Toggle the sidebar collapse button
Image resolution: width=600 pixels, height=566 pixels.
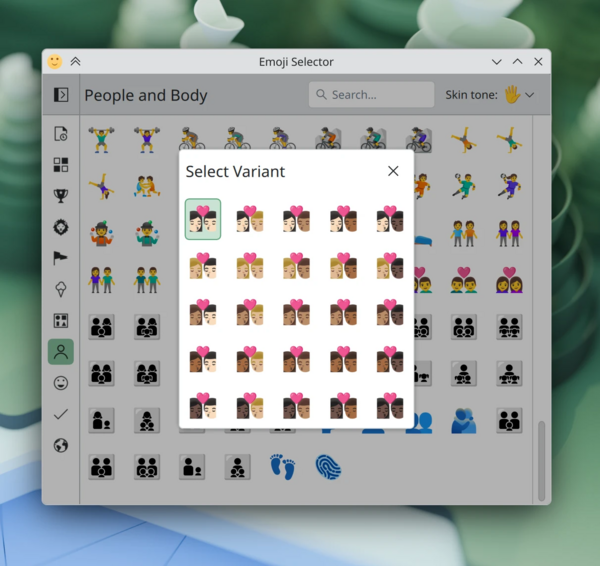coord(61,95)
